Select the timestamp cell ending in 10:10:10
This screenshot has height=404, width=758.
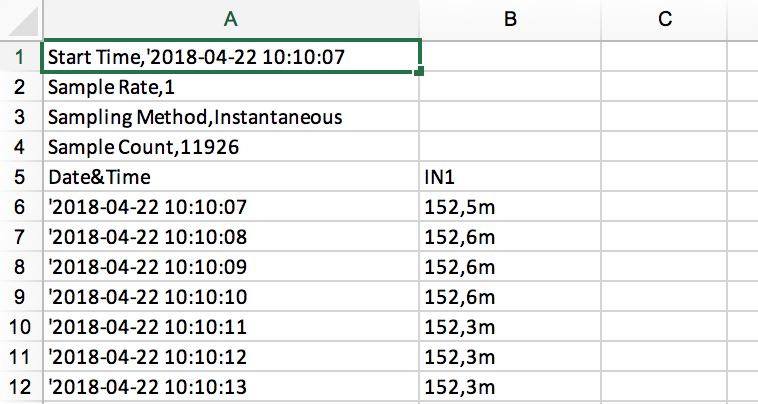coord(230,297)
